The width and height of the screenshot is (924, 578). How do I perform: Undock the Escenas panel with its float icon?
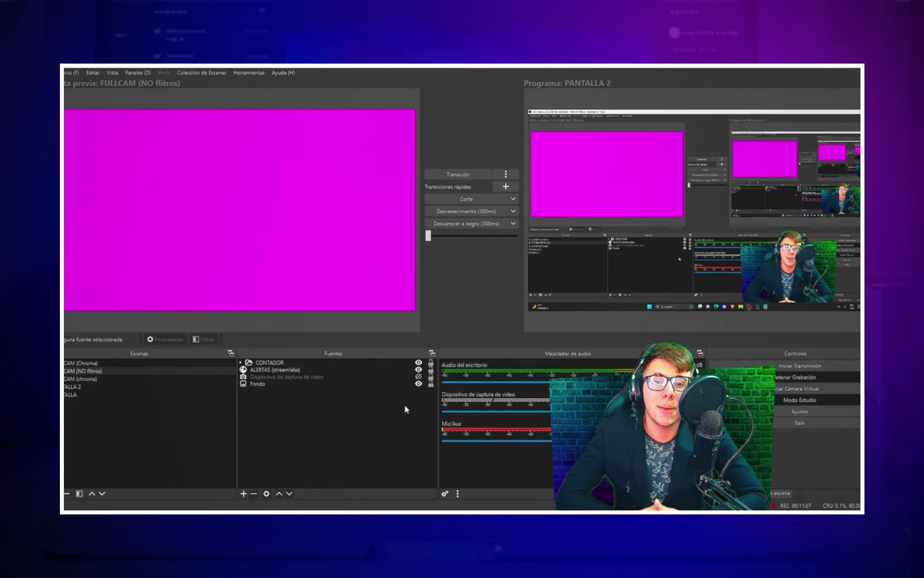(x=231, y=353)
